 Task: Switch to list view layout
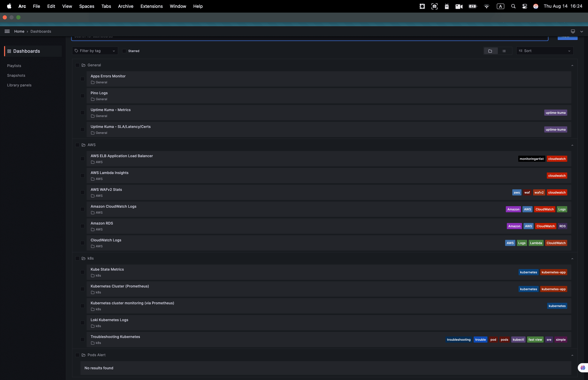[504, 51]
